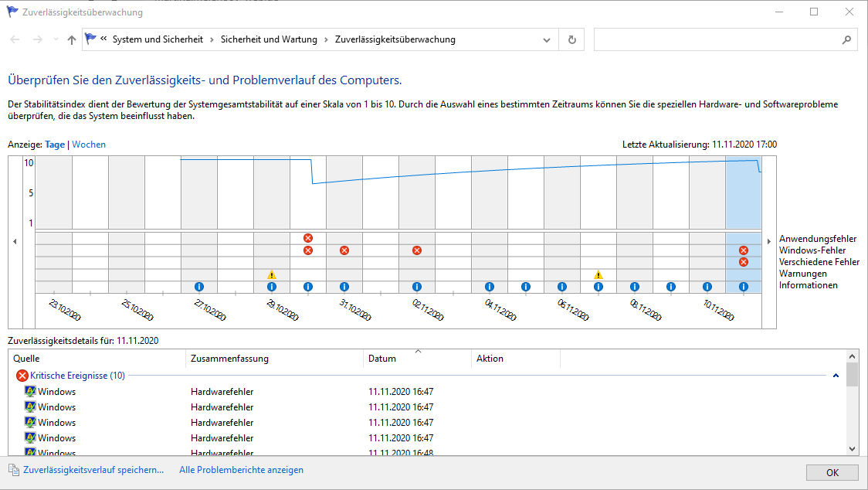Select the highlighted 11.11.2020 chart column
The image size is (868, 490).
coord(744,224)
